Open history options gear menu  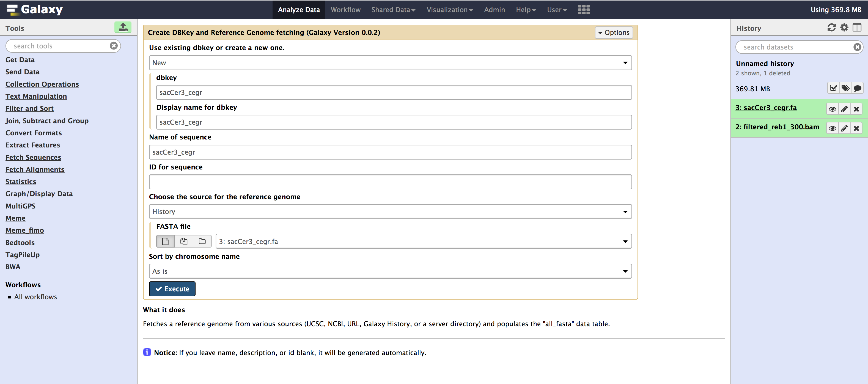point(844,28)
